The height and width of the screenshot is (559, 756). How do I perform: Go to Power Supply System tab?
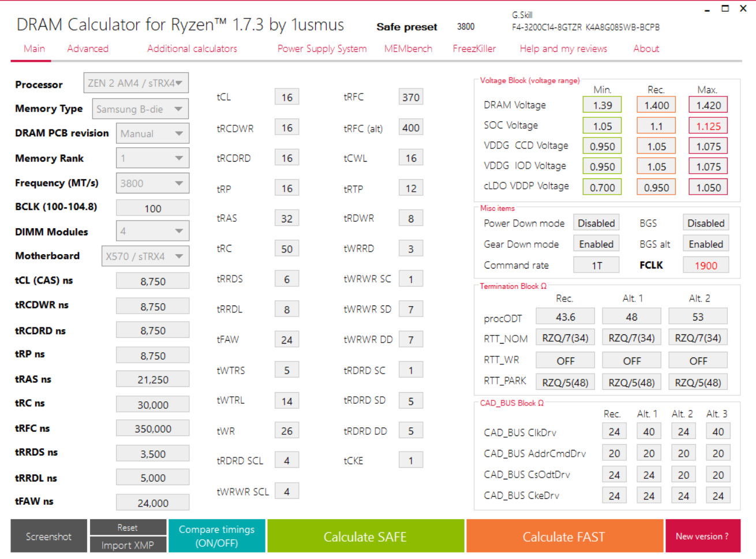click(322, 49)
